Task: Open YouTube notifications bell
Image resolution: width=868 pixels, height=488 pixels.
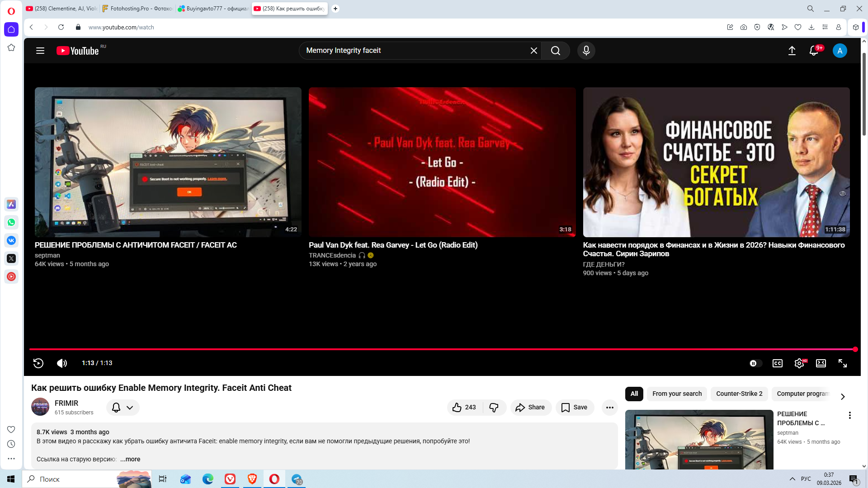Action: pyautogui.click(x=814, y=51)
